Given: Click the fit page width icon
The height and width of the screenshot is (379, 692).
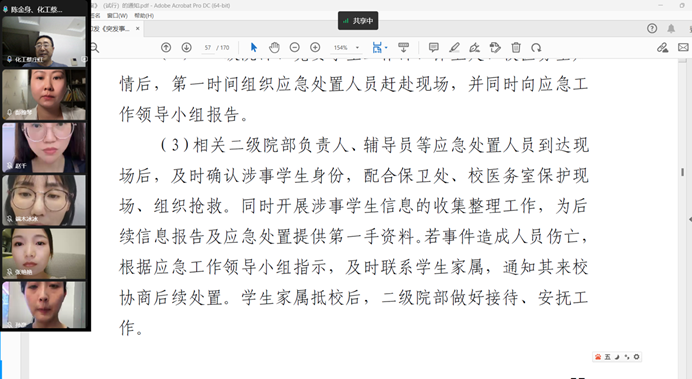Looking at the screenshot, I should pos(377,47).
